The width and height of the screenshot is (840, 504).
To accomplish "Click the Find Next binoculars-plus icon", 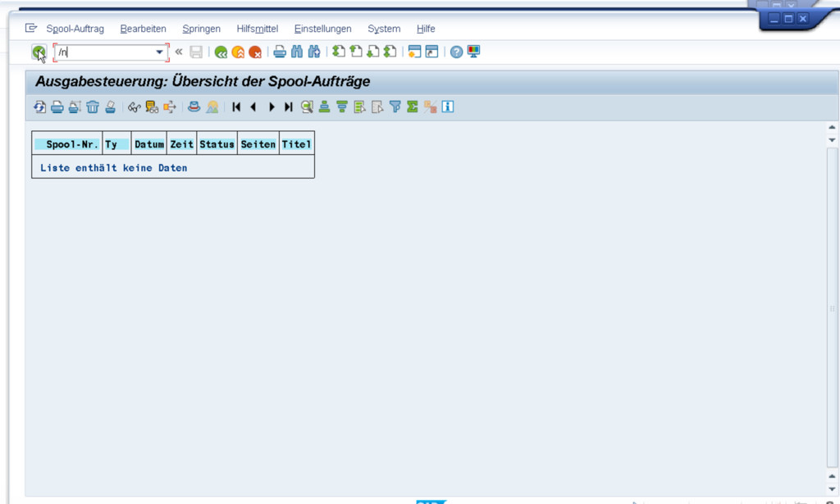I will tap(314, 52).
